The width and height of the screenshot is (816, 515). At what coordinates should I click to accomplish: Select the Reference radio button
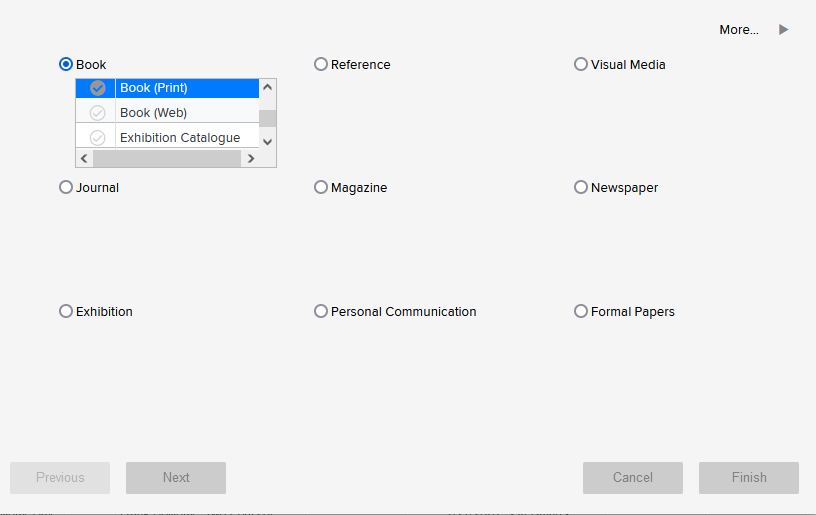tap(321, 64)
